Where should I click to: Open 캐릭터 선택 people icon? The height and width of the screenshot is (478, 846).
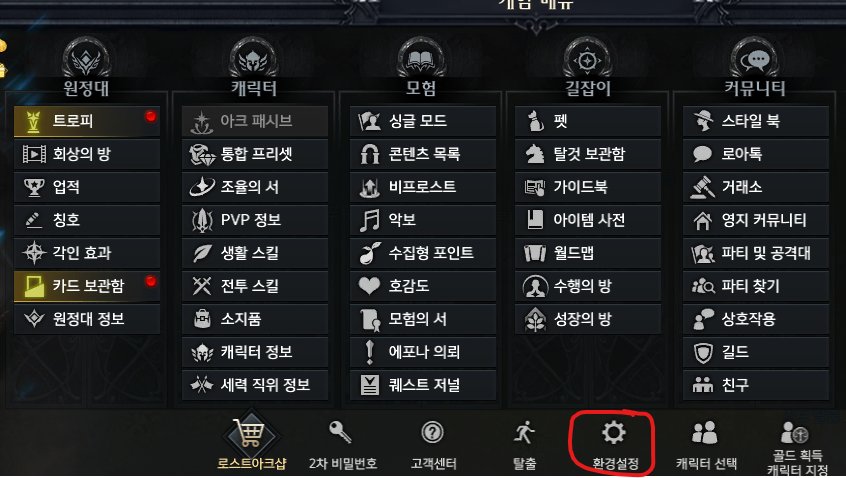click(705, 432)
